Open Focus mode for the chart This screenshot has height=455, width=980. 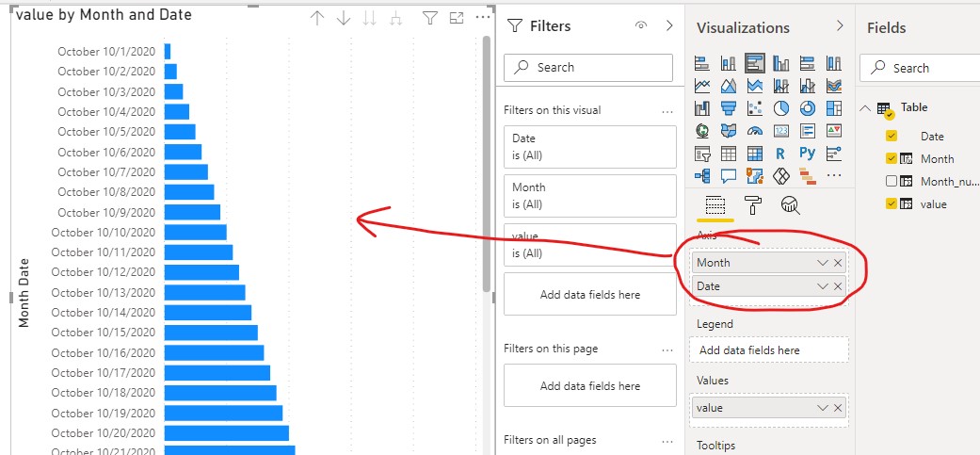(x=457, y=18)
